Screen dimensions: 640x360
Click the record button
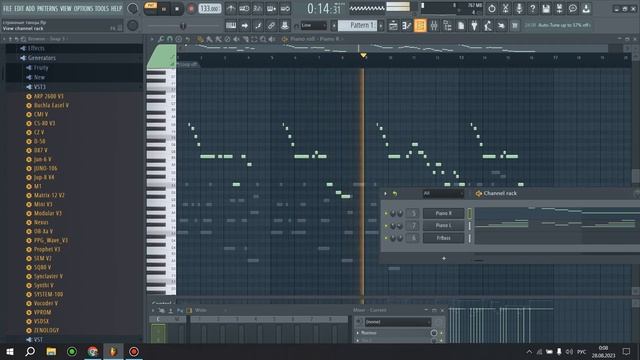[191, 9]
